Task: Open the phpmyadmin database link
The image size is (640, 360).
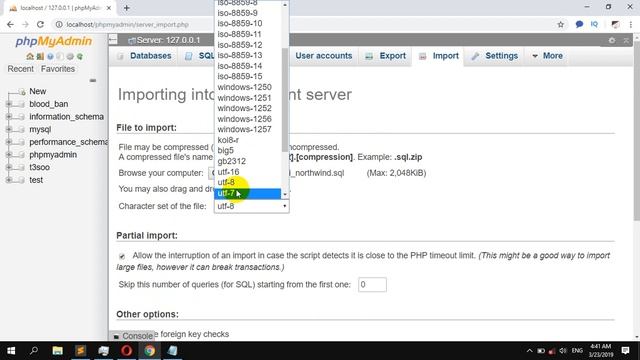Action: tap(53, 155)
